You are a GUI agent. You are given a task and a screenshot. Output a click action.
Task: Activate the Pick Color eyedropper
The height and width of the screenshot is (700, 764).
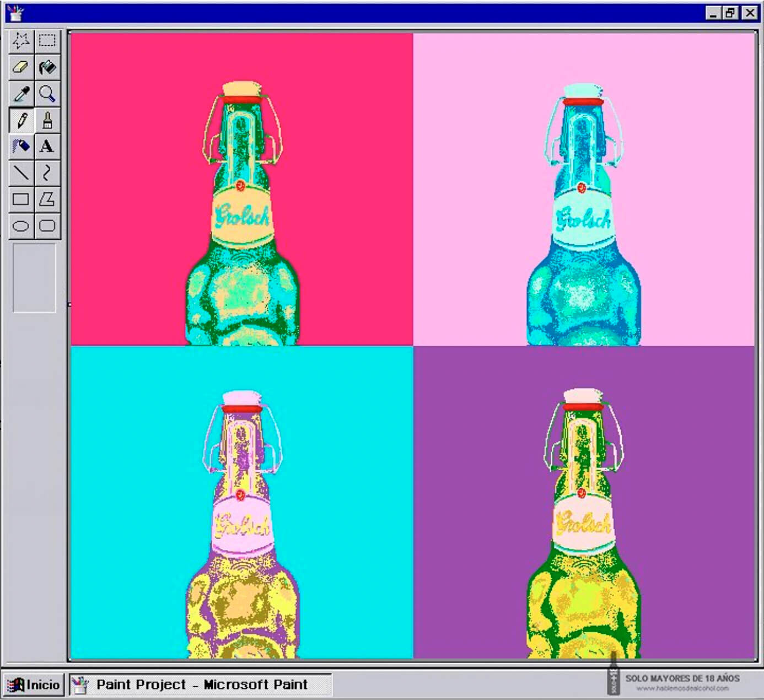click(21, 94)
